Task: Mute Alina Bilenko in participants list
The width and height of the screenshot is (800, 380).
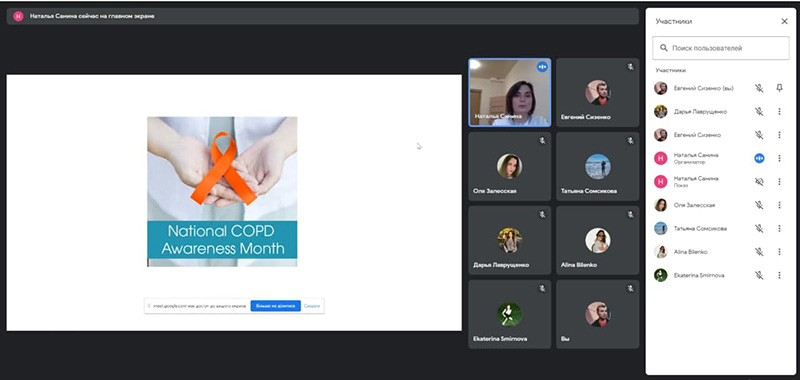Action: click(759, 251)
